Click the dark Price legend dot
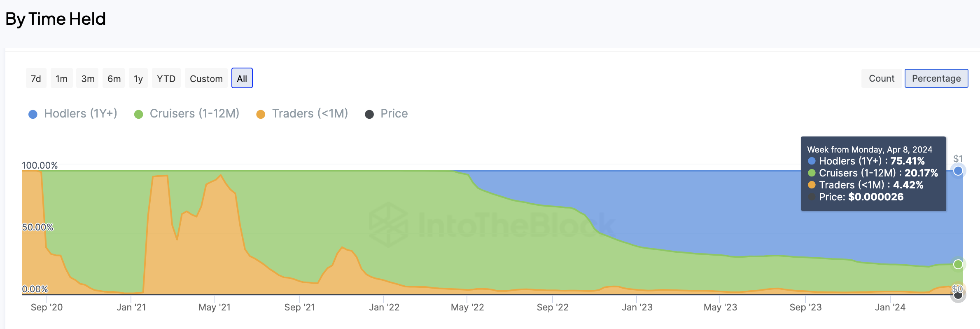 pos(369,114)
